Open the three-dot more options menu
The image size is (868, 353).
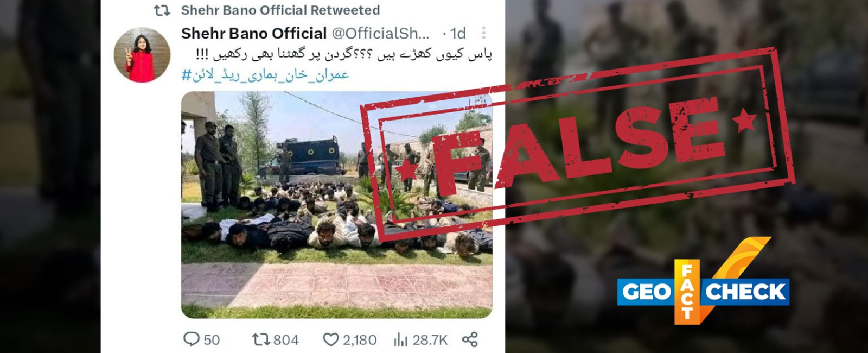484,33
